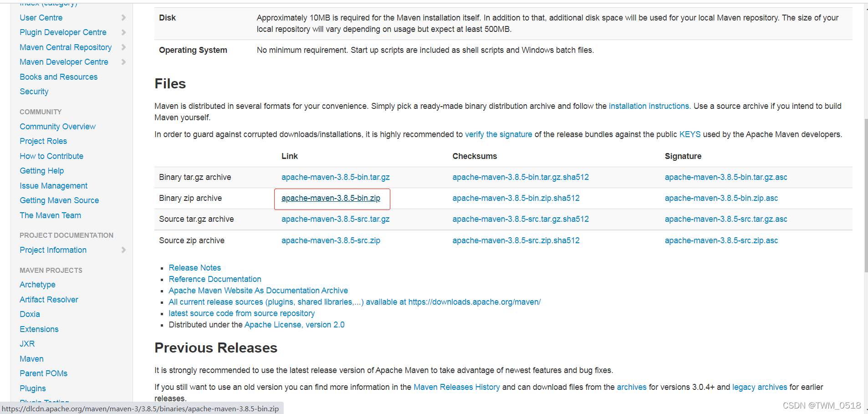Download apache-maven-3.8.5-src.tar.gz

(x=335, y=219)
